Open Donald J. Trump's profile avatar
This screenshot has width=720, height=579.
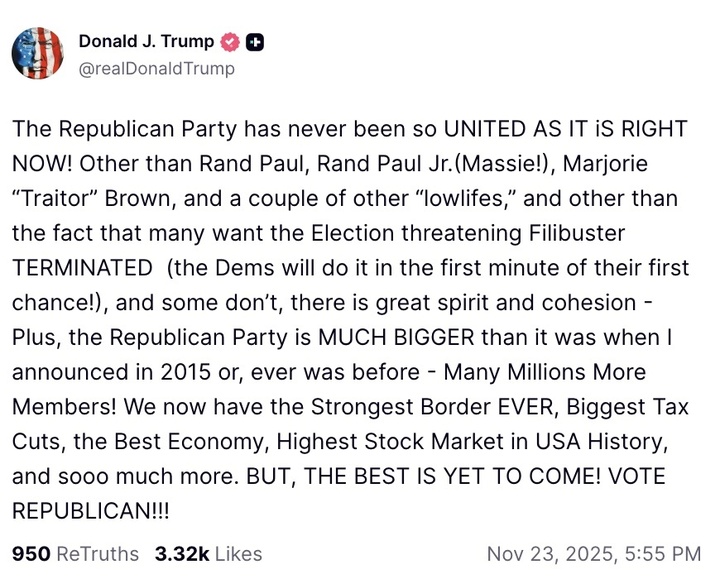[38, 54]
